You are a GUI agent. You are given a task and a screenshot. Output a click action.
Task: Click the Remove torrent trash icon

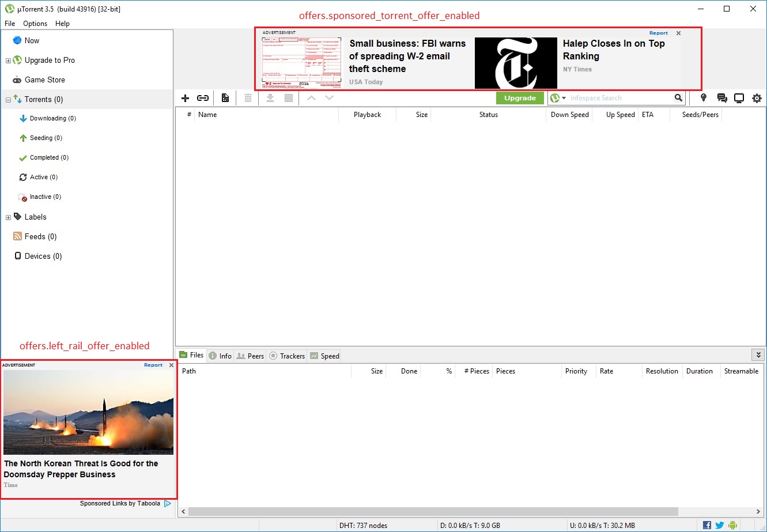point(248,99)
